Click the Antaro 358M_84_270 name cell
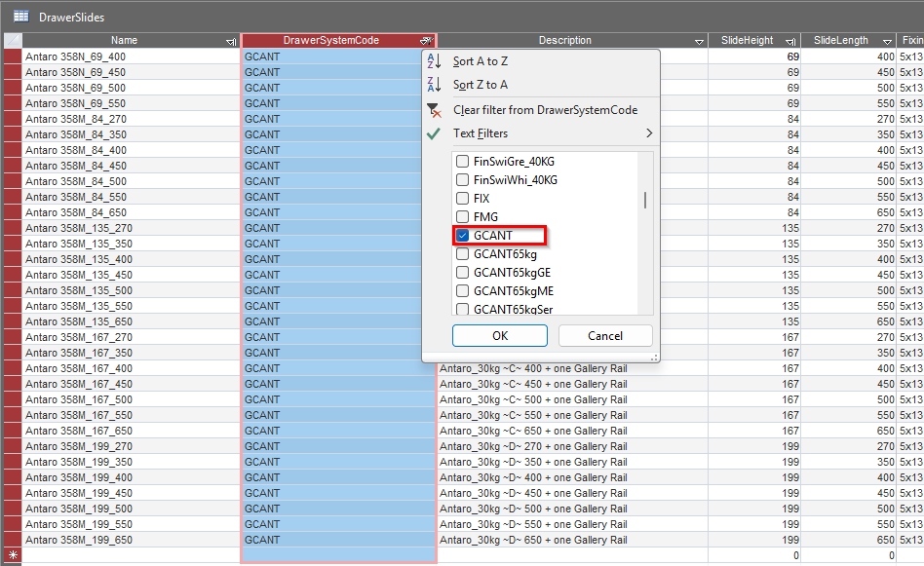This screenshot has height=566, width=924. point(131,119)
